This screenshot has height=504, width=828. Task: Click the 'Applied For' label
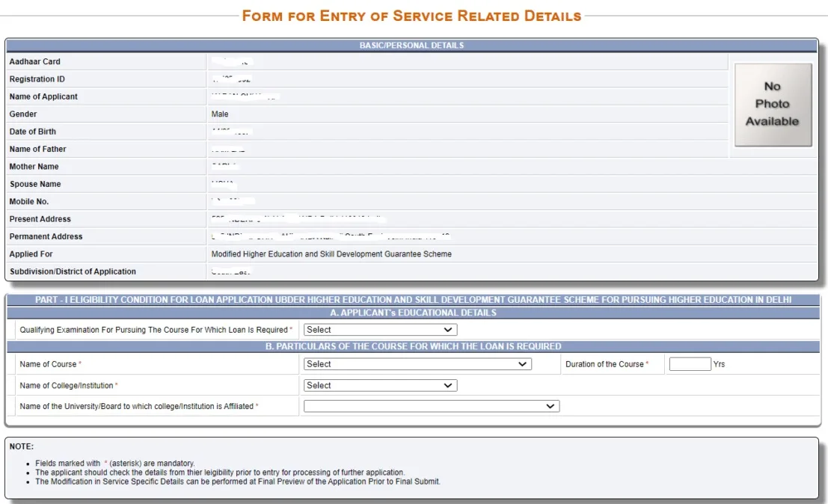[x=31, y=253]
